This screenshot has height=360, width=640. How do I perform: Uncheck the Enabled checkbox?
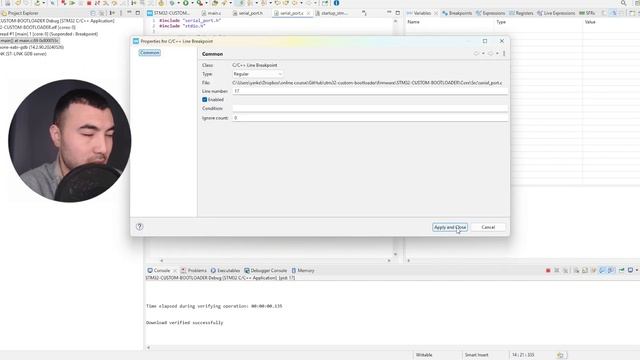[204, 100]
